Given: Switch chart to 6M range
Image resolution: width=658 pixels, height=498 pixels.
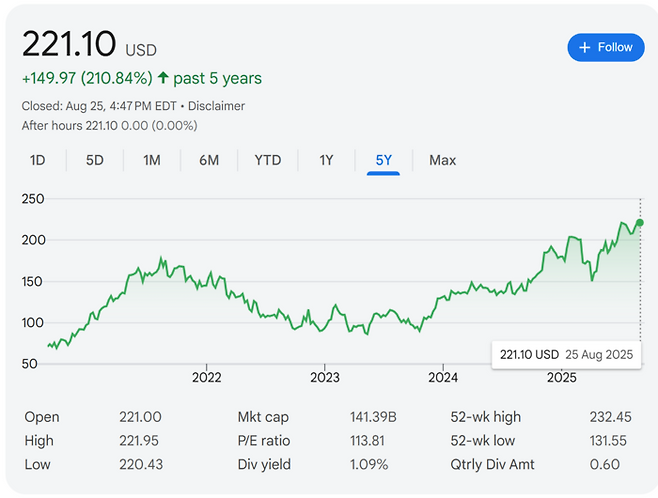Looking at the screenshot, I should [209, 160].
